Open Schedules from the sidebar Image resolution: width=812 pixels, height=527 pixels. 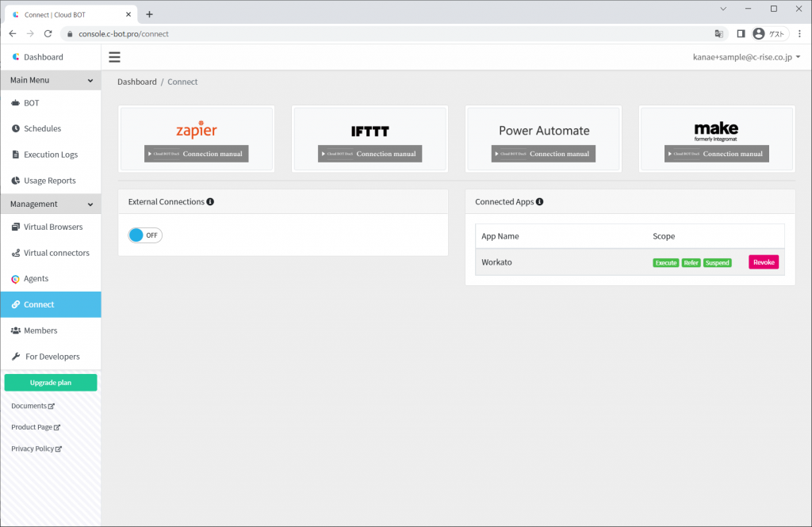pos(51,128)
